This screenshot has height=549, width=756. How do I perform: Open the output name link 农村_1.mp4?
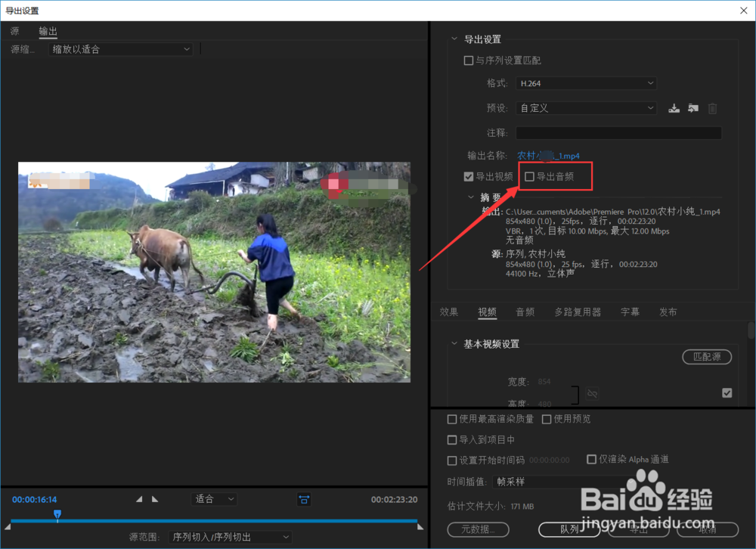pyautogui.click(x=550, y=155)
